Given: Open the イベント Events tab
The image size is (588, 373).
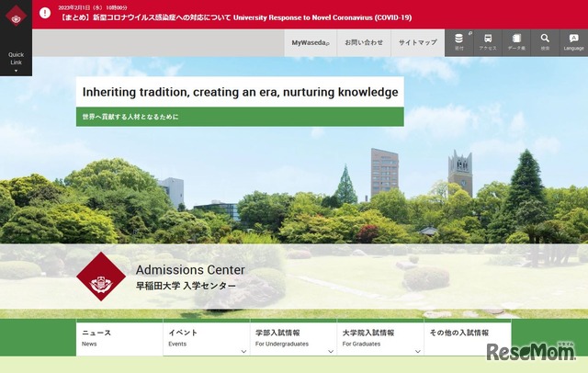Looking at the screenshot, I should point(207,338).
